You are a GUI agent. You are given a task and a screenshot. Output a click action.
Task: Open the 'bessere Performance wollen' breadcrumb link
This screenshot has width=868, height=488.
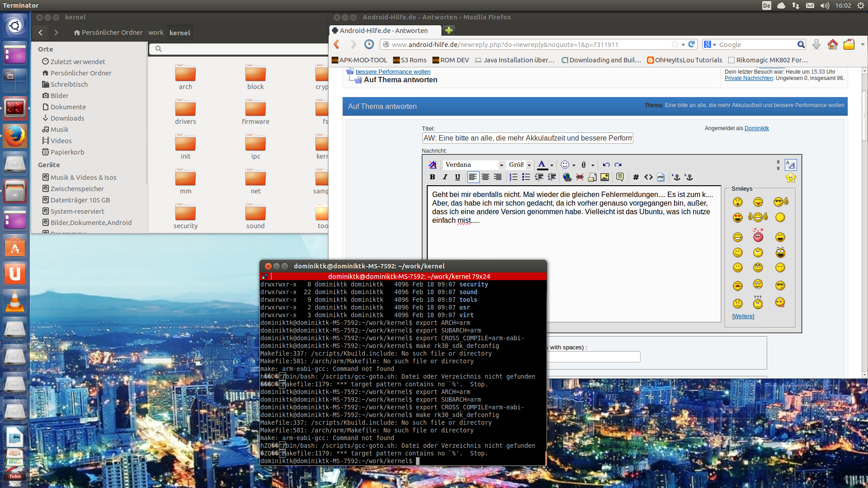[393, 71]
